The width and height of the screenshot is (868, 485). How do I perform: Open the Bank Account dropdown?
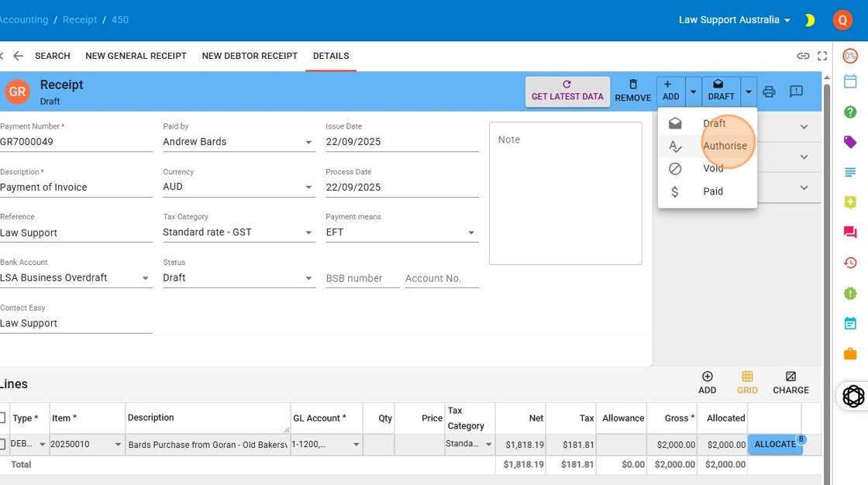pos(76,278)
